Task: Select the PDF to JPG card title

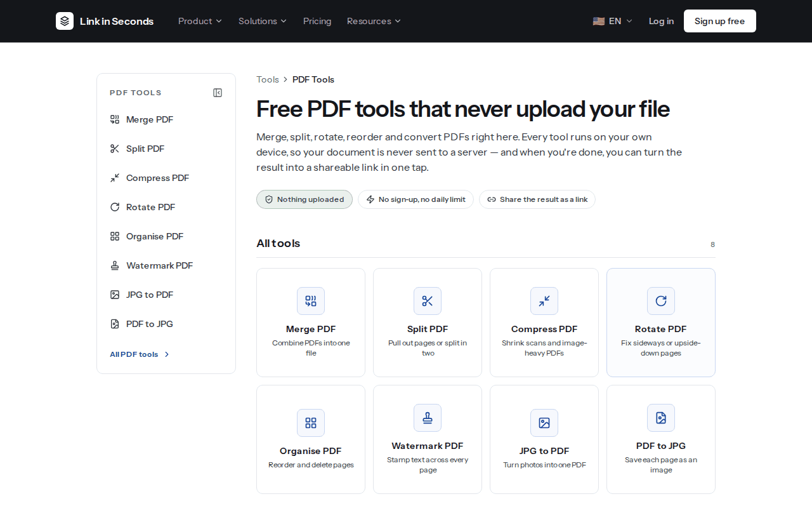Action: [x=661, y=446]
